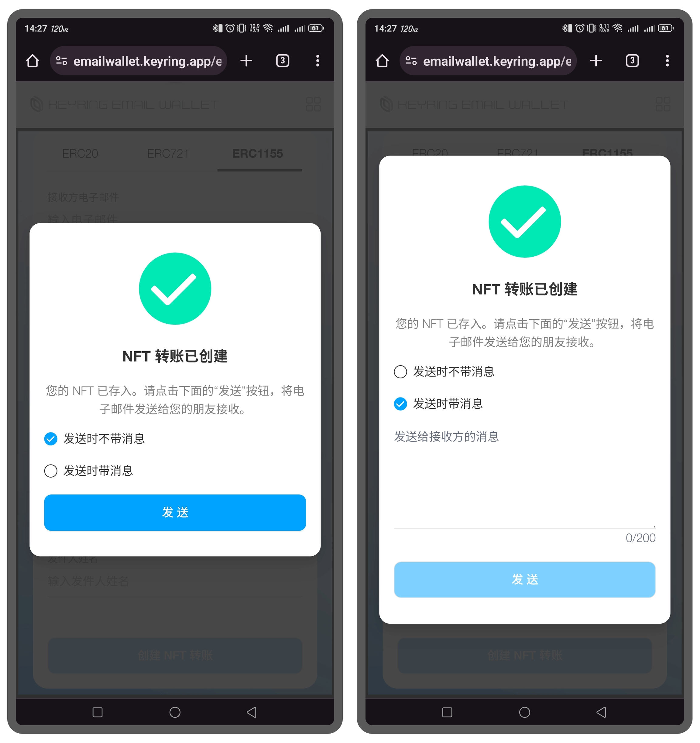Tap Android back triangle on left phone

(x=252, y=712)
